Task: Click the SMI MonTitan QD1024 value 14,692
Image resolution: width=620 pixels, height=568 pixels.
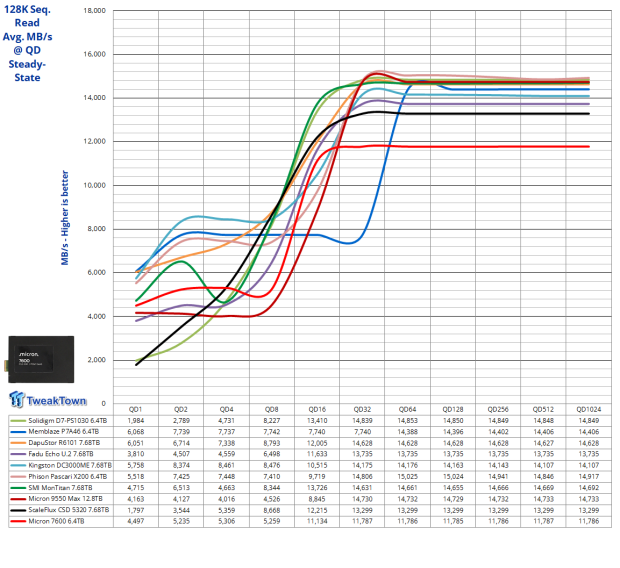Action: (x=589, y=488)
